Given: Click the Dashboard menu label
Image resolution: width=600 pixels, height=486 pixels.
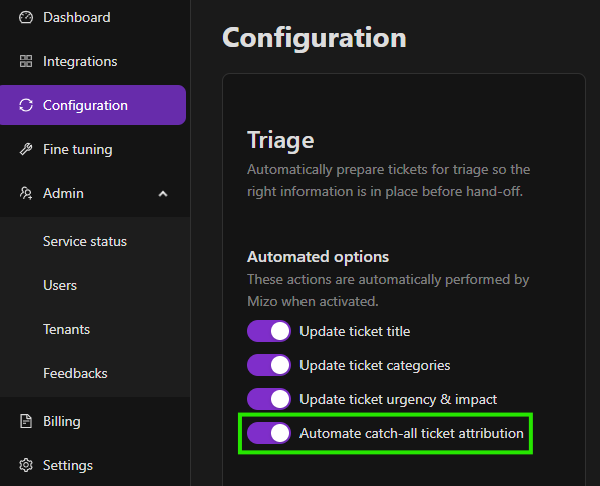Looking at the screenshot, I should pyautogui.click(x=76, y=17).
